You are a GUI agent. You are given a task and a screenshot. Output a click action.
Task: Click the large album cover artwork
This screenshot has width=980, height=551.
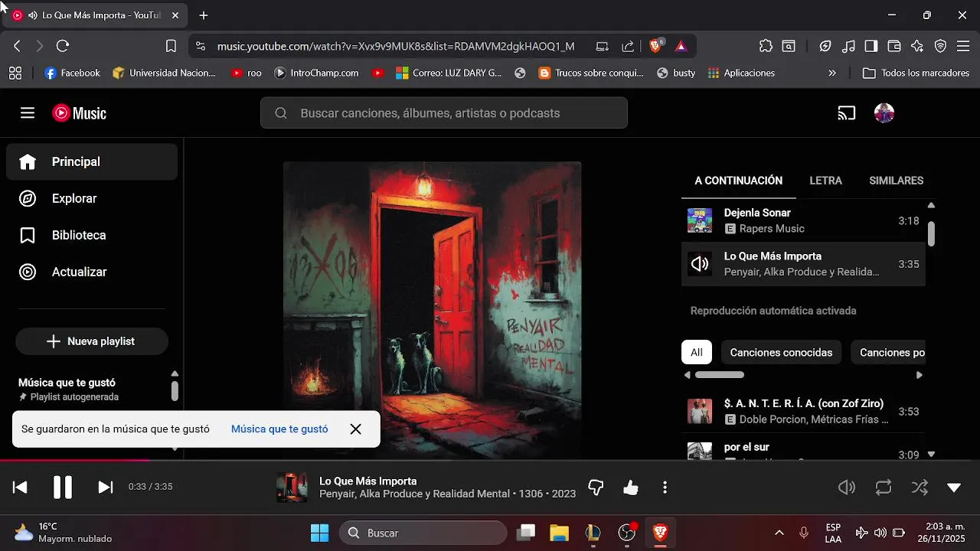433,310
